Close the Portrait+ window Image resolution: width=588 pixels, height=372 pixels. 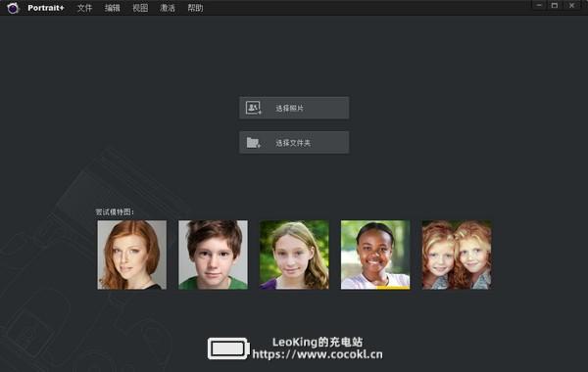click(x=571, y=5)
